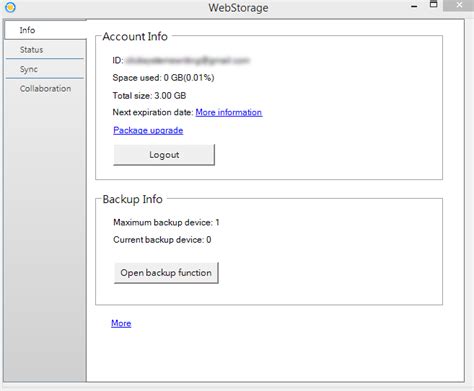Click the 'Backup Info' group heading

point(133,199)
